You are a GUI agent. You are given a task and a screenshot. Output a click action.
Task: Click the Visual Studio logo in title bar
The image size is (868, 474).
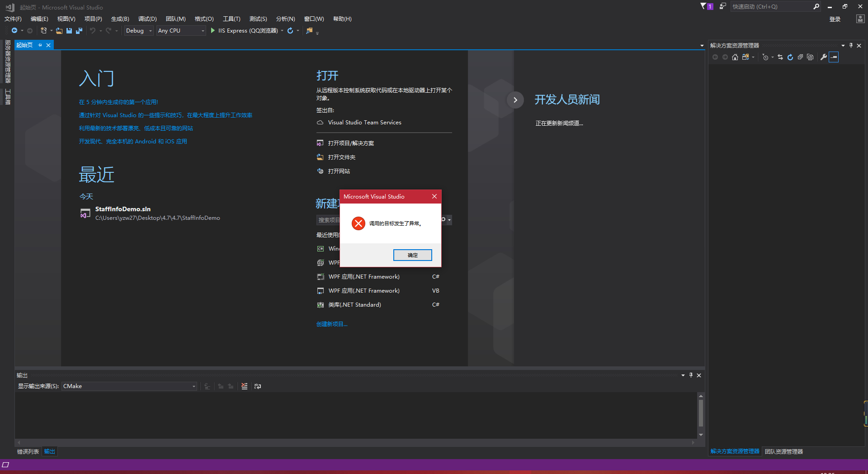10,7
